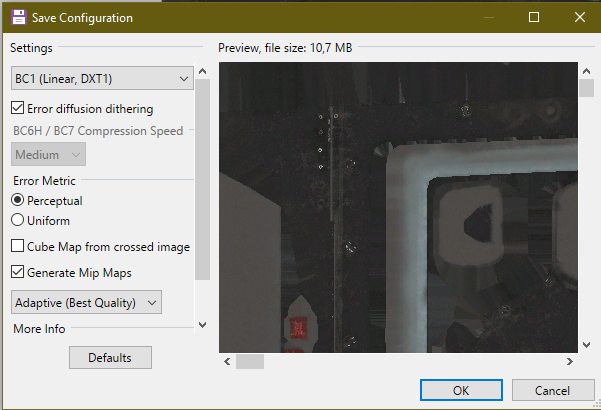
Task: Click settings panel scroll up arrow
Action: [202, 71]
